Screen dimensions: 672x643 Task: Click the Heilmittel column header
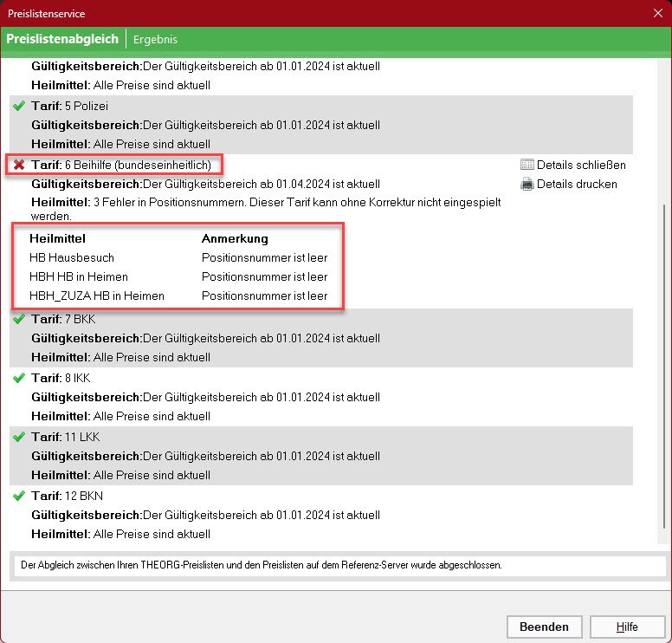click(58, 238)
